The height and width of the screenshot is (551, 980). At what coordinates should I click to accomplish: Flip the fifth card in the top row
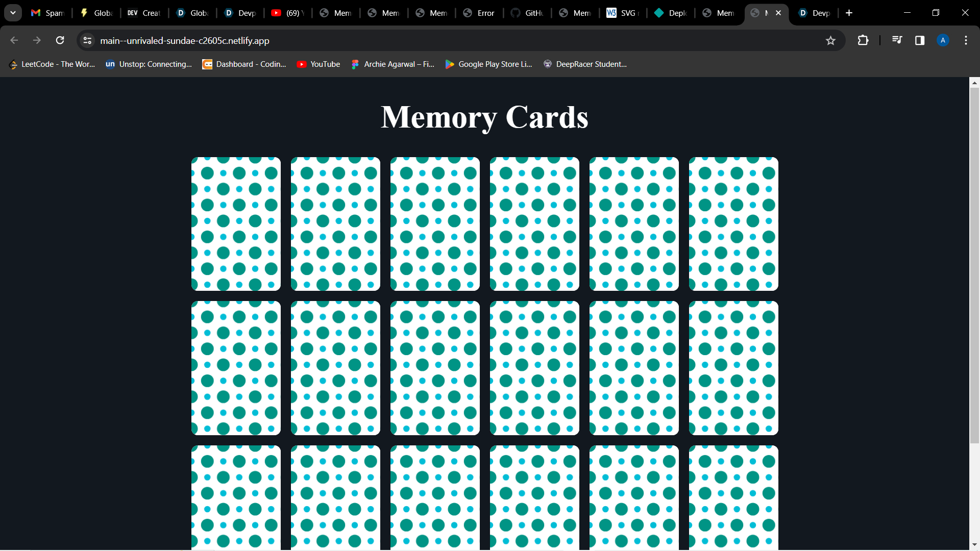634,224
